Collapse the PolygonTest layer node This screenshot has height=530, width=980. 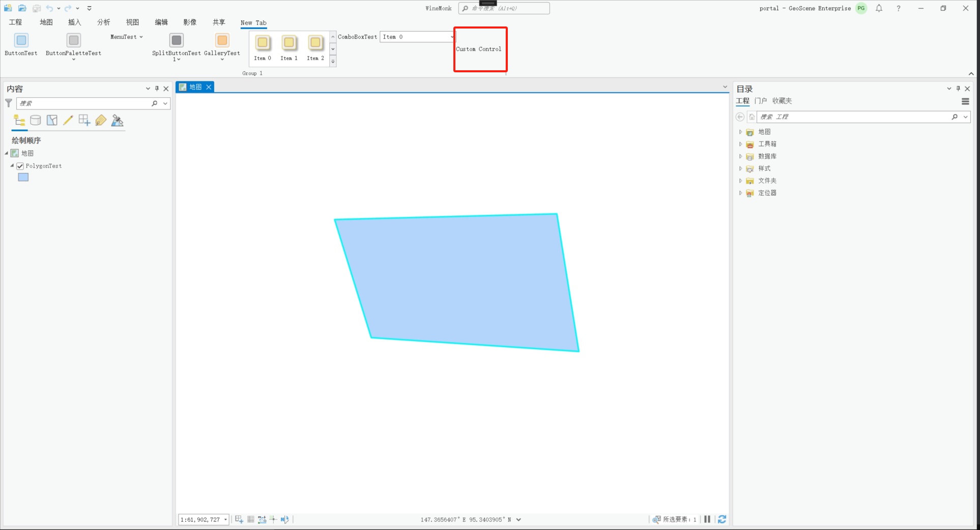tap(12, 165)
